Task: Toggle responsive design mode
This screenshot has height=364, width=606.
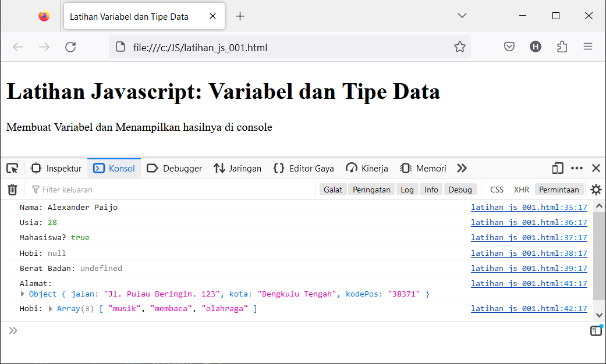Action: [x=558, y=168]
